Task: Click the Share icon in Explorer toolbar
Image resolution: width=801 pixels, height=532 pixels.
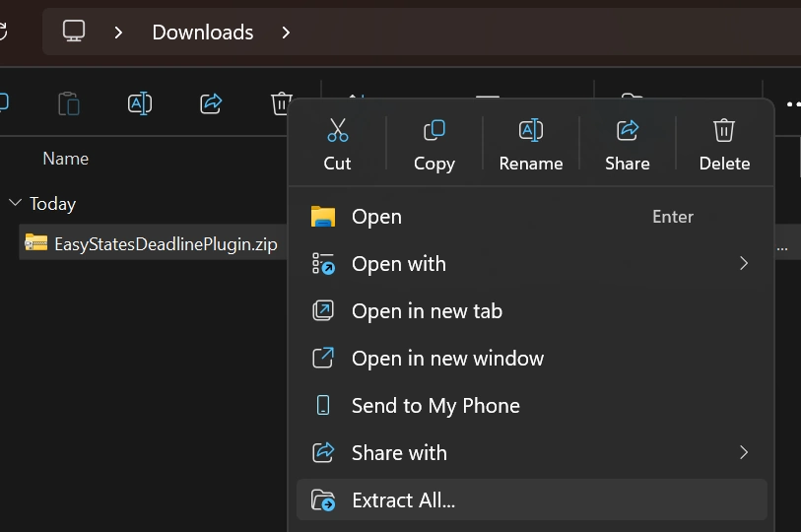Action: pos(210,102)
